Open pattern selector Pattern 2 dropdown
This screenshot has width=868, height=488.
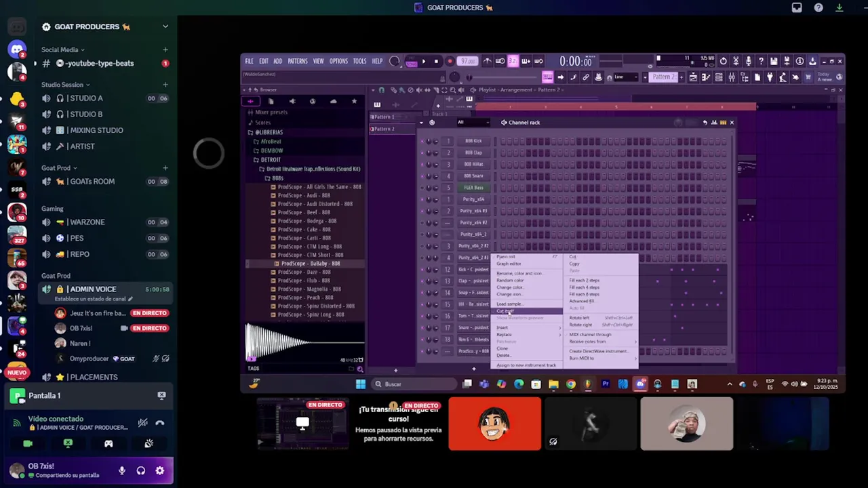665,77
